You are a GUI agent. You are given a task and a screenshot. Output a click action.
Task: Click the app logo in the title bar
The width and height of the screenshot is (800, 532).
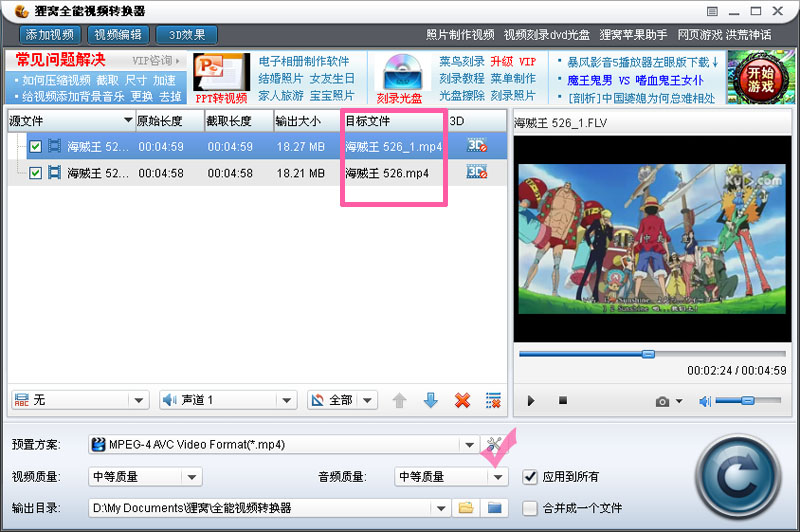click(21, 11)
